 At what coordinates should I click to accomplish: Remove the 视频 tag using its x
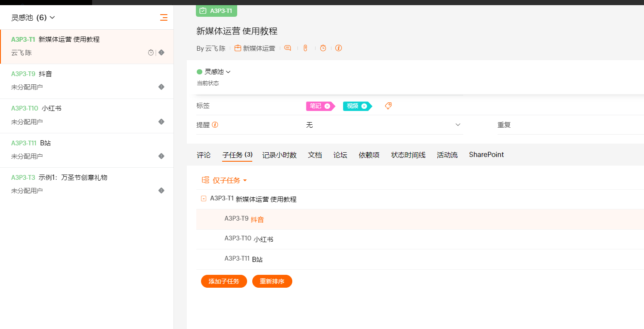(364, 106)
